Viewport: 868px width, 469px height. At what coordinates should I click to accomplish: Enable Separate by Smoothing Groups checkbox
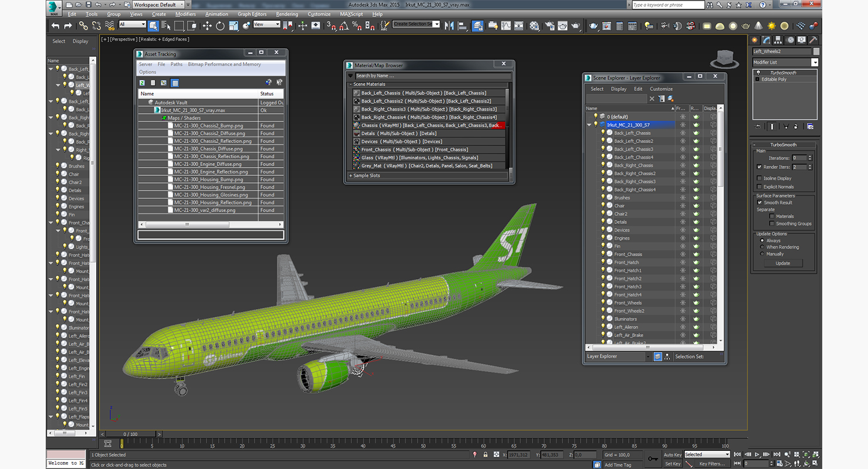pyautogui.click(x=772, y=223)
